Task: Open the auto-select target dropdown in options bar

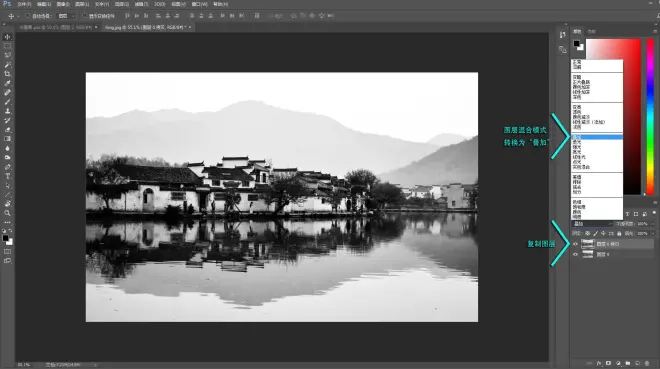Action: pyautogui.click(x=67, y=16)
